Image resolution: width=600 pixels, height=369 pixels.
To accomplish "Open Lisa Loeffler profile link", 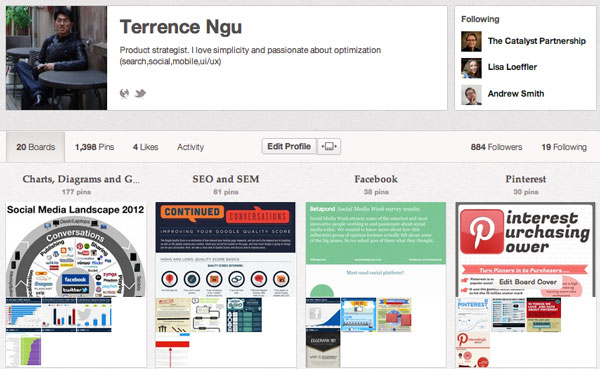I will 512,67.
